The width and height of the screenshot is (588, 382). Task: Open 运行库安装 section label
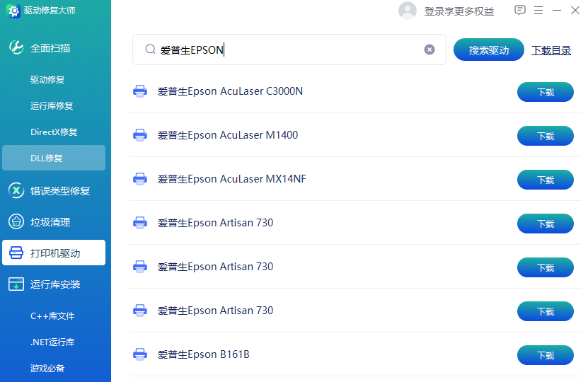[55, 284]
